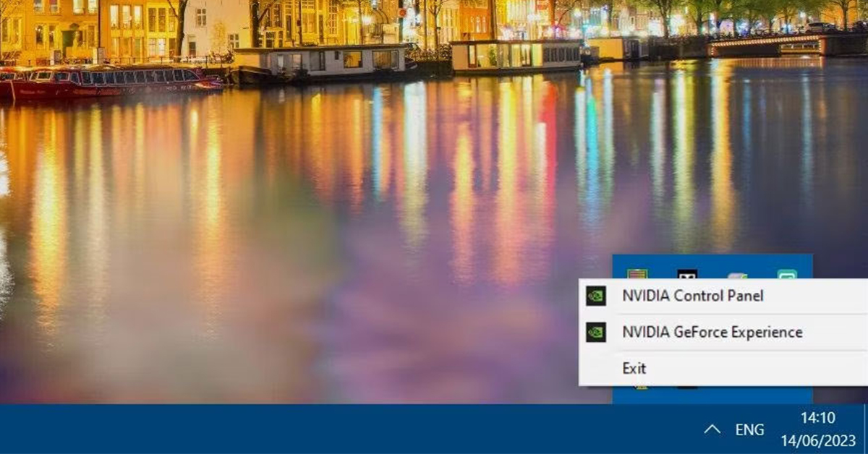Open NVIDIA Control Panel from context menu
Screen dimensions: 868x454
point(692,296)
